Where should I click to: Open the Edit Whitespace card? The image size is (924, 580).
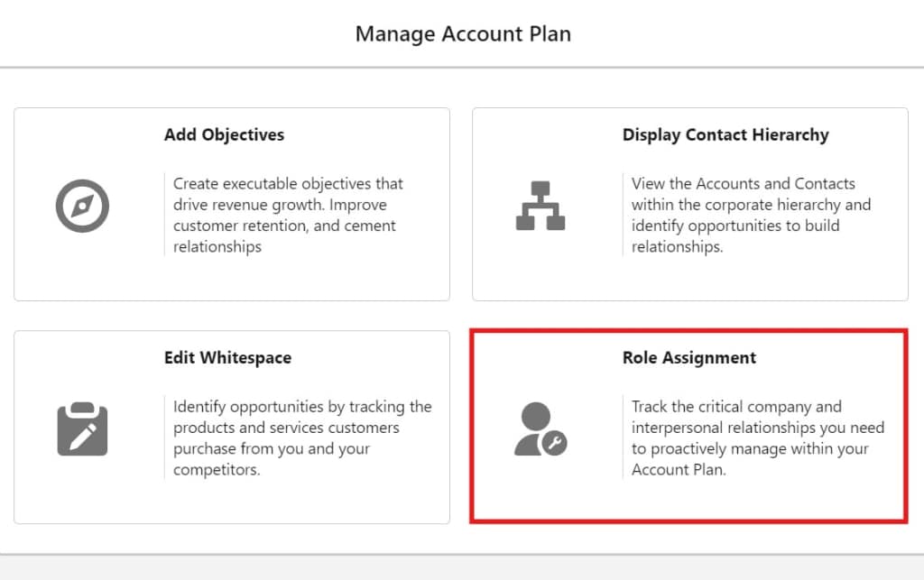(230, 427)
